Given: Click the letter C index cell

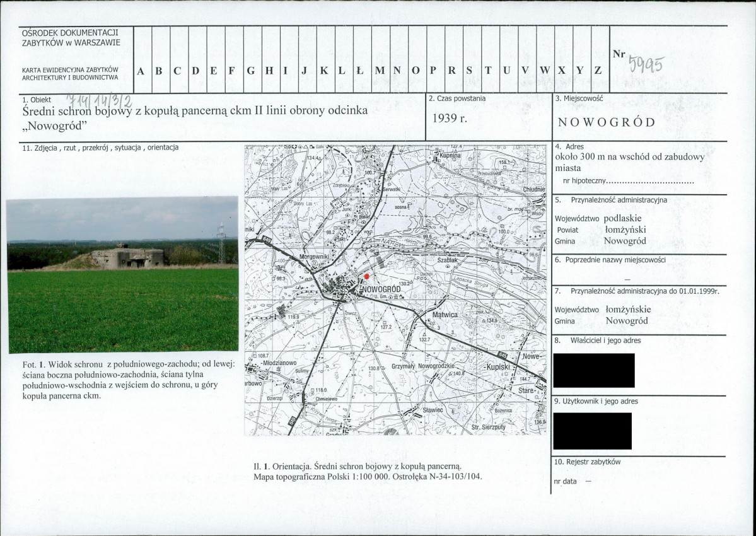Looking at the screenshot, I should point(179,59).
